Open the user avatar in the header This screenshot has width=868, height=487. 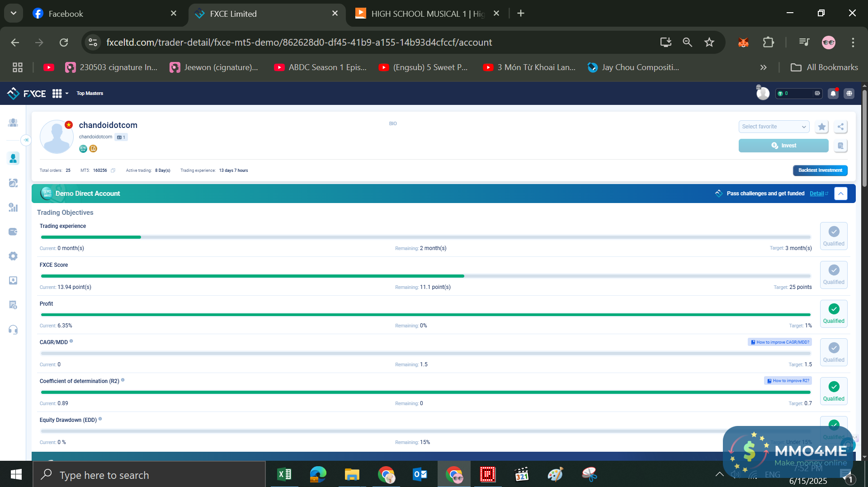click(763, 93)
